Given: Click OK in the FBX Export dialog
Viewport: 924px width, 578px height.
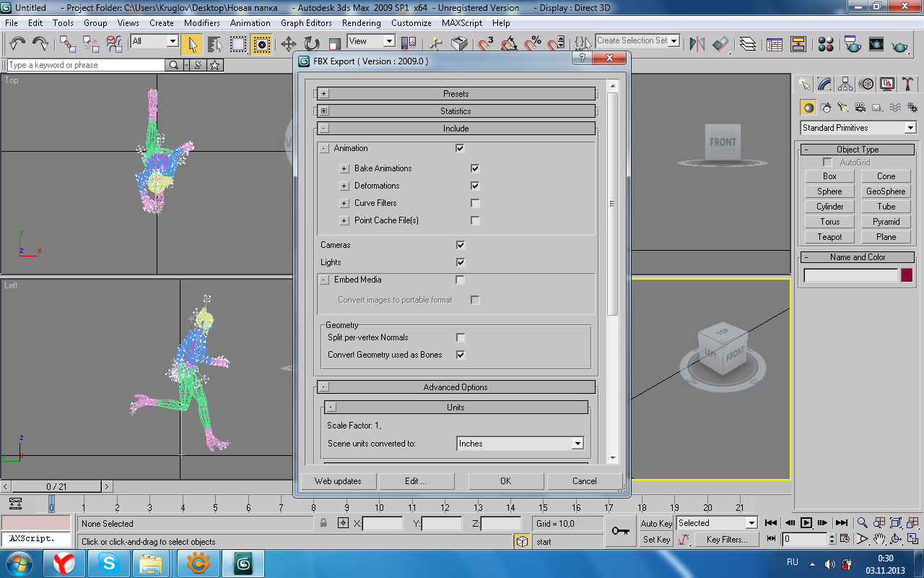Looking at the screenshot, I should (x=505, y=481).
